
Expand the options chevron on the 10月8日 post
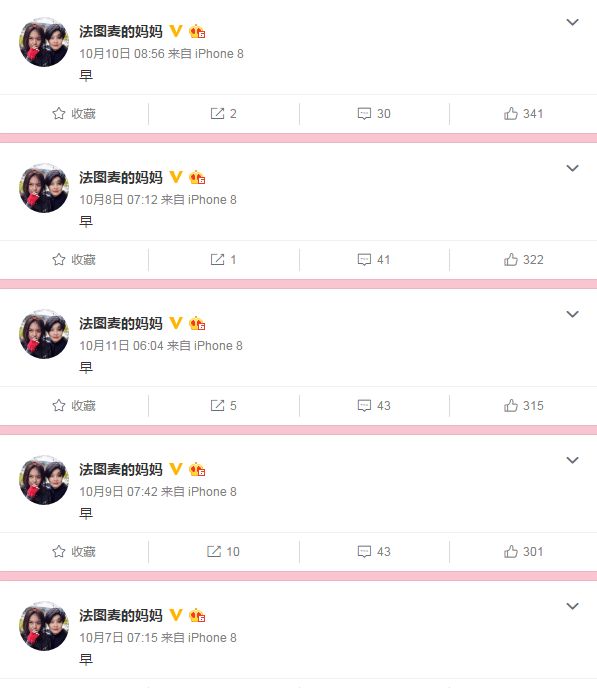tap(572, 168)
